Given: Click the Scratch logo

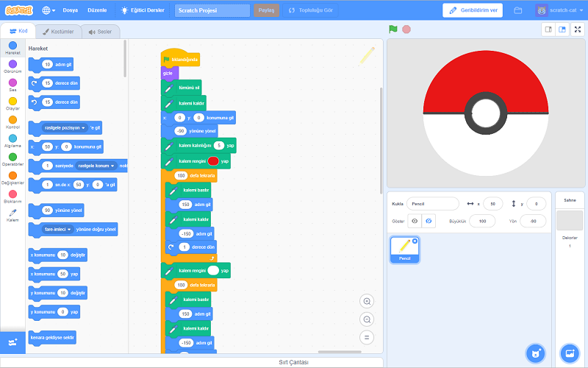Looking at the screenshot, I should pos(19,10).
